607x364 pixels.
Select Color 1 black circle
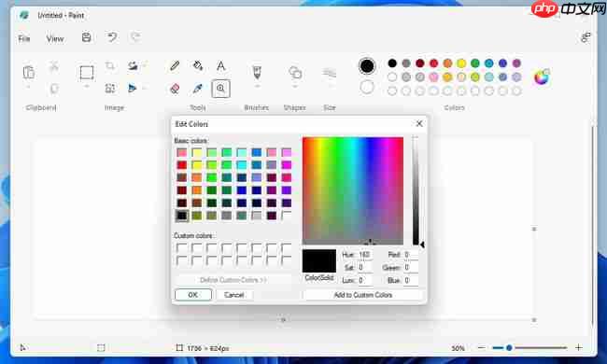[x=367, y=66]
